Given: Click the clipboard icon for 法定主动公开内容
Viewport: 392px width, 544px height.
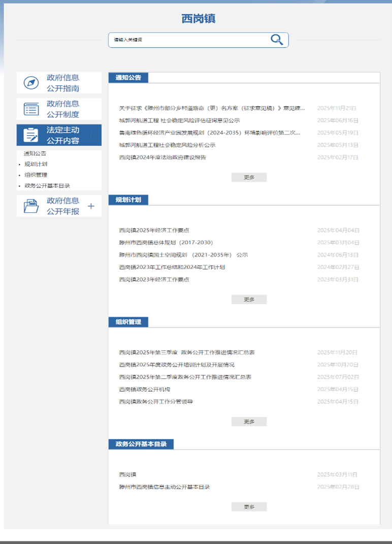Looking at the screenshot, I should pyautogui.click(x=31, y=135).
